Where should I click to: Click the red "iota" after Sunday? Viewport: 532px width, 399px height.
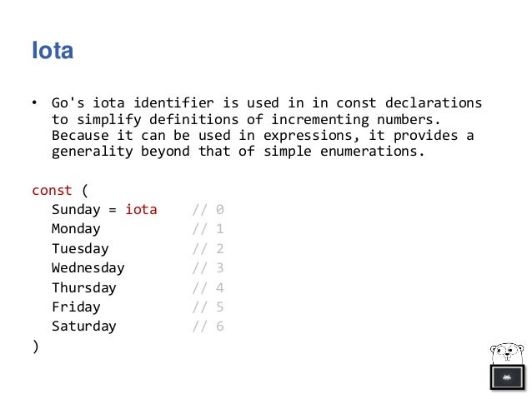141,209
